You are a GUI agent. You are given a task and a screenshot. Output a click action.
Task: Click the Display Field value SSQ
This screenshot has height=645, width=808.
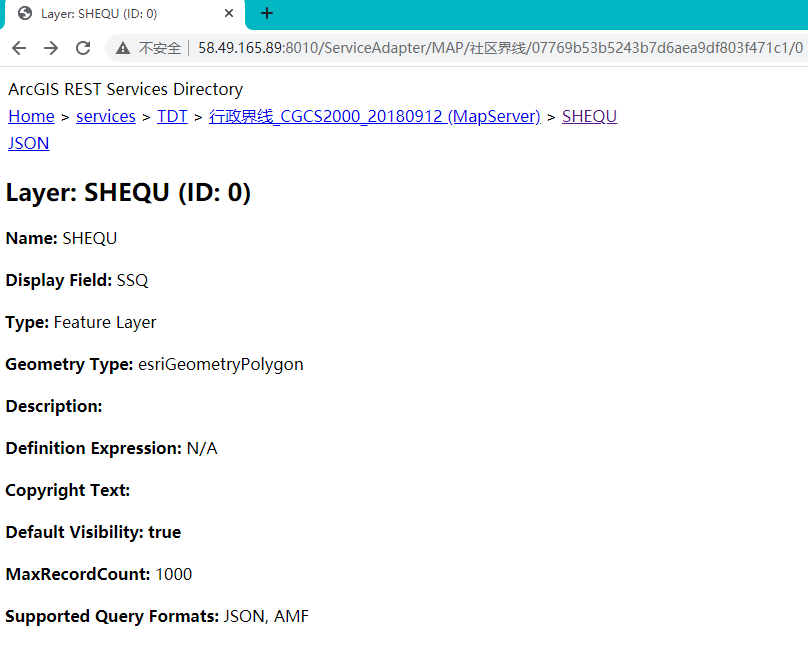click(x=132, y=281)
